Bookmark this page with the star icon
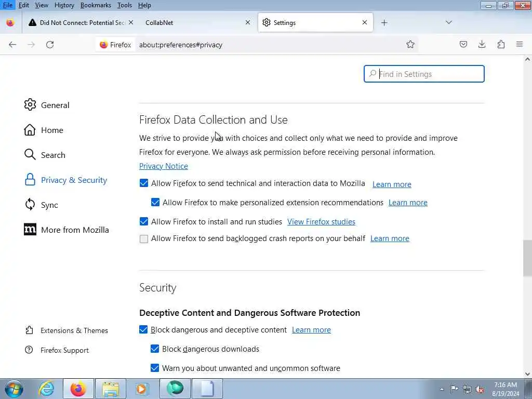Image resolution: width=532 pixels, height=399 pixels. coord(410,45)
